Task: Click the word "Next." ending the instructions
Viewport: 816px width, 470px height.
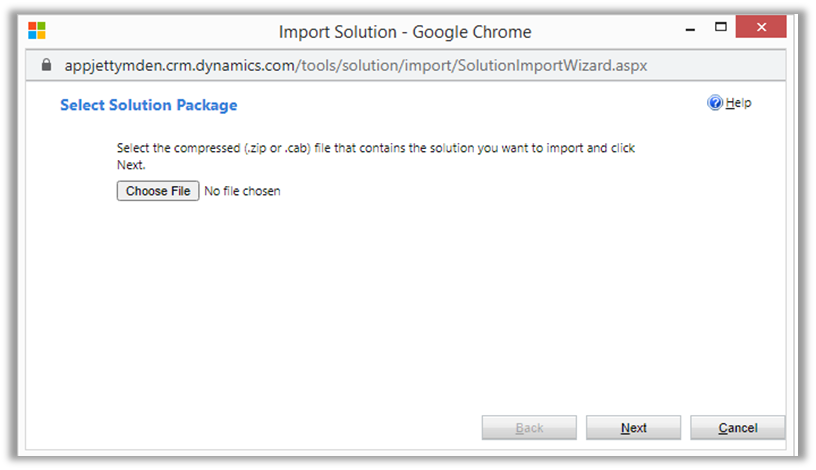Action: [131, 165]
